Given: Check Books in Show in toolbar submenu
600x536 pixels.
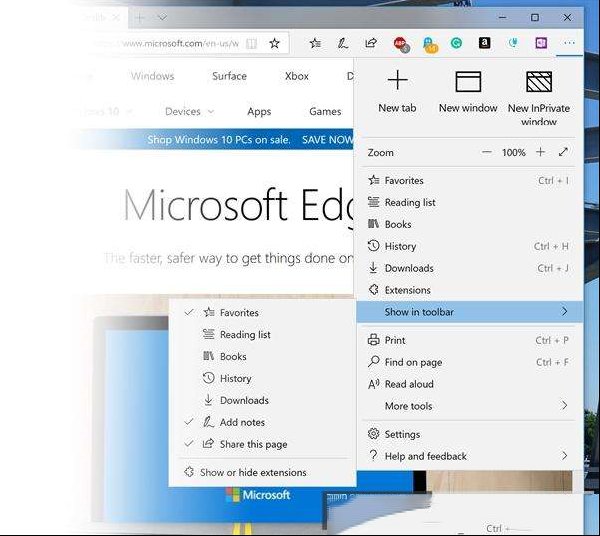Looking at the screenshot, I should pos(262,356).
